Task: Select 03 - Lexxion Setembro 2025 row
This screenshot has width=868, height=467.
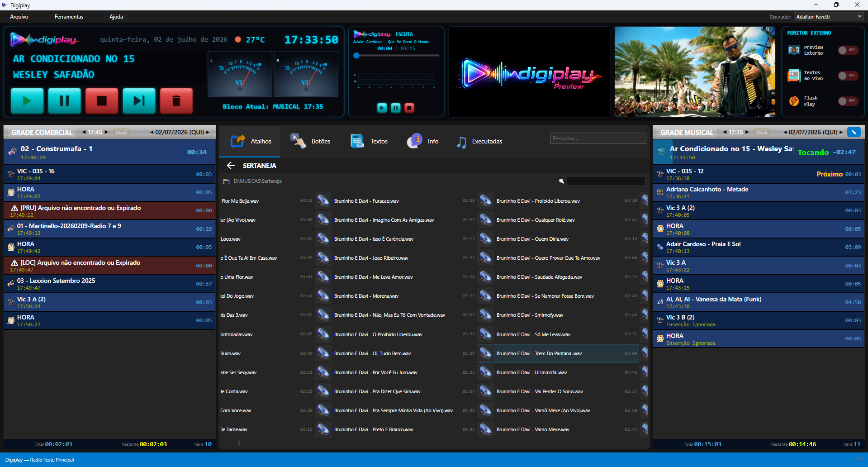Action: coord(109,284)
